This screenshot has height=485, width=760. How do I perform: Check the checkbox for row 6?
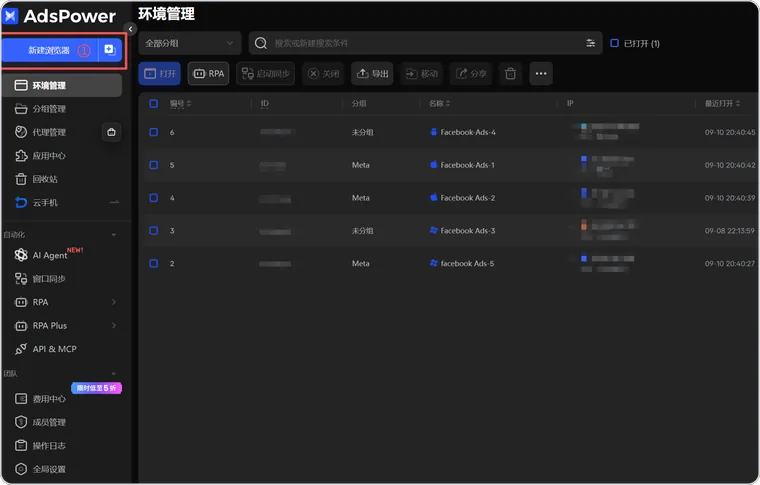point(154,132)
